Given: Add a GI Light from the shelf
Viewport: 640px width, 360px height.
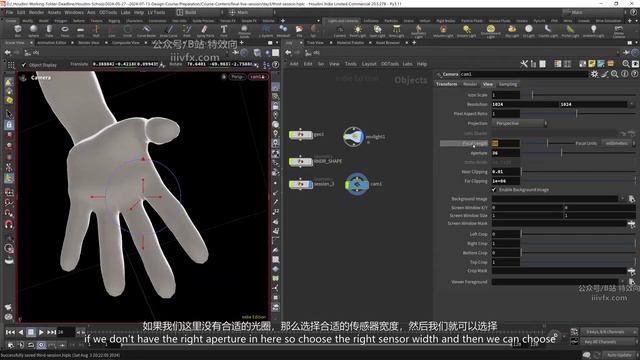Looking at the screenshot, I should (529, 30).
